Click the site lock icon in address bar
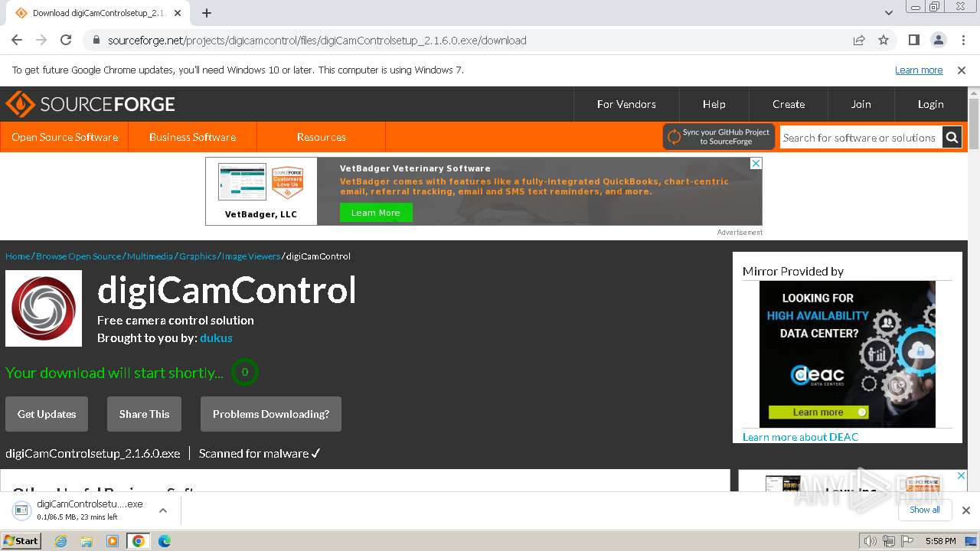Viewport: 980px width, 551px height. click(96, 41)
